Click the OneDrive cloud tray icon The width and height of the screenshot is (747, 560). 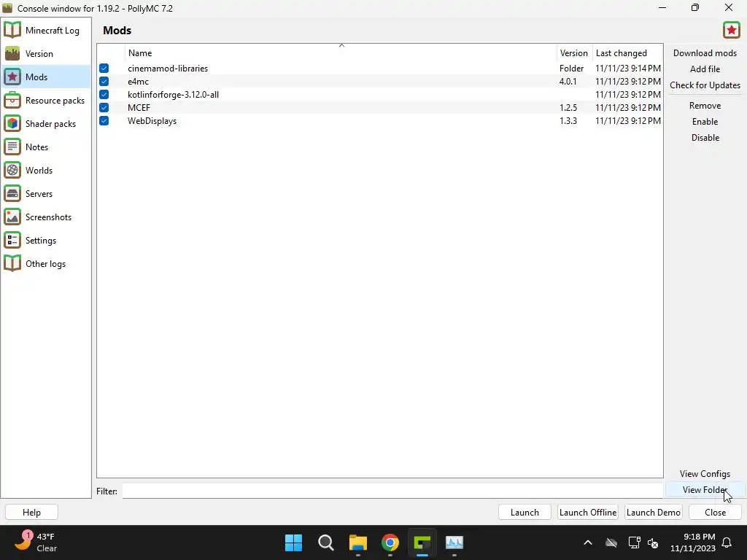[611, 542]
